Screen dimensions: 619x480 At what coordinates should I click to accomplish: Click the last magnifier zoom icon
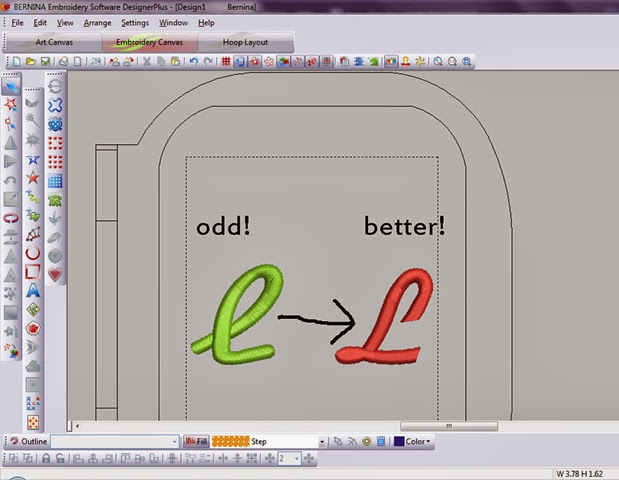[467, 62]
